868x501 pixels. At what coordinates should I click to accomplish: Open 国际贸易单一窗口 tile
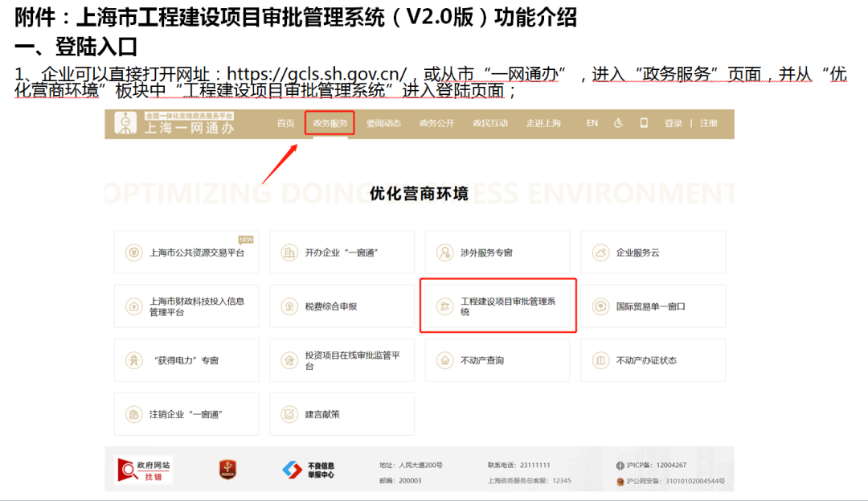pyautogui.click(x=653, y=306)
